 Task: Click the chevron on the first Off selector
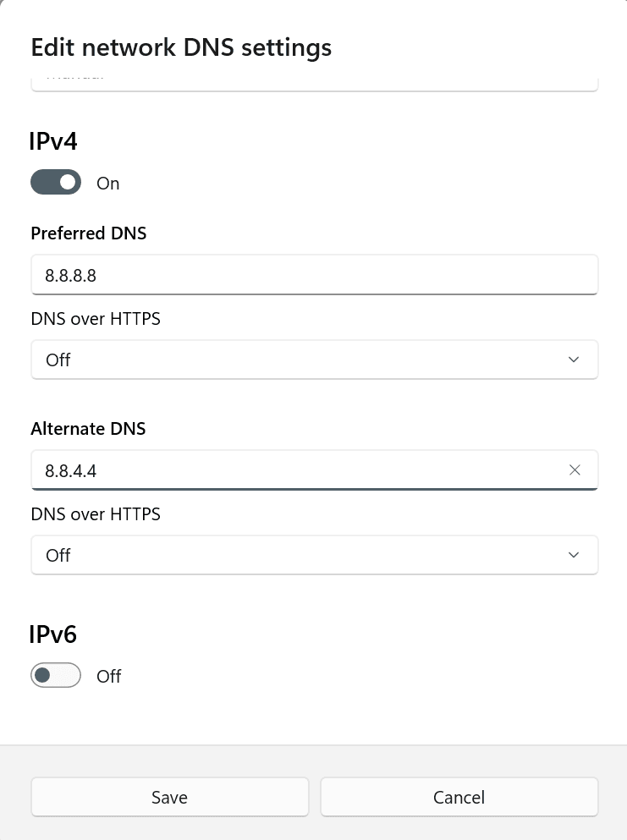[575, 359]
